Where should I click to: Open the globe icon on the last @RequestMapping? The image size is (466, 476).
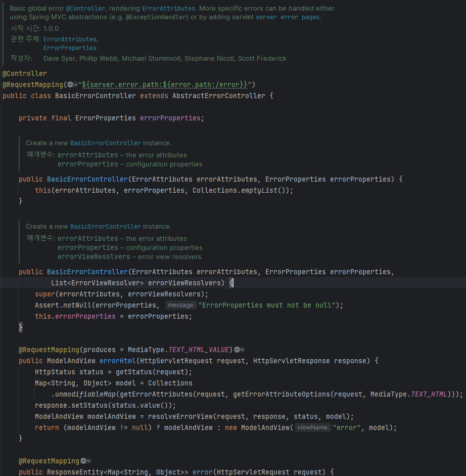point(86,461)
